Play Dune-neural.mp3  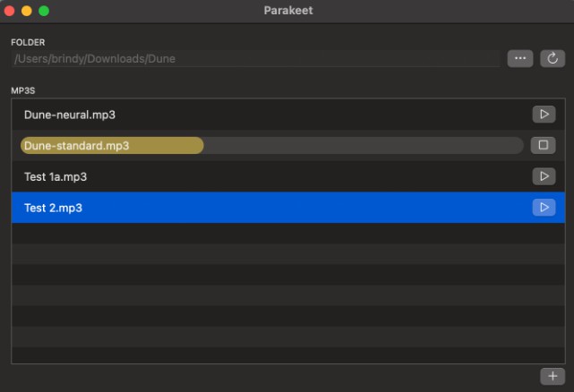(x=543, y=115)
